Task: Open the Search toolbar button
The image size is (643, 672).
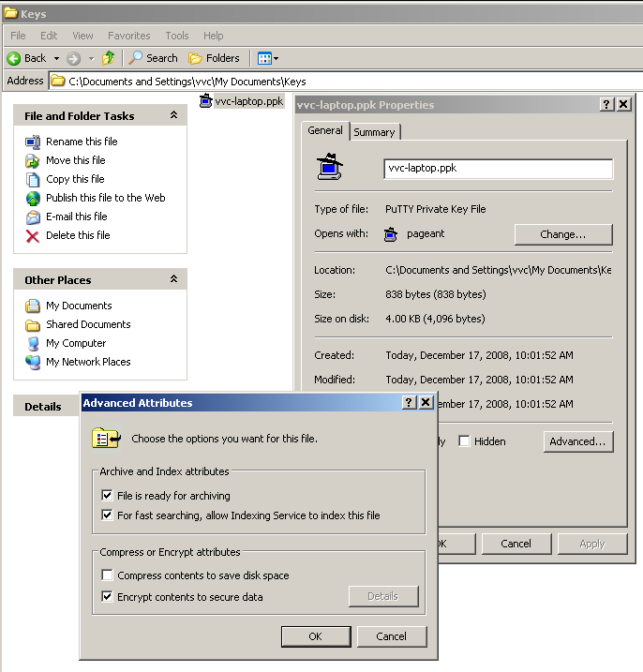Action: [x=153, y=58]
